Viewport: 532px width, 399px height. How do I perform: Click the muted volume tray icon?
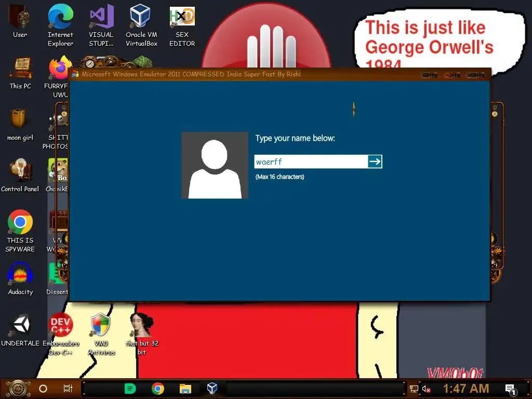[x=426, y=389]
